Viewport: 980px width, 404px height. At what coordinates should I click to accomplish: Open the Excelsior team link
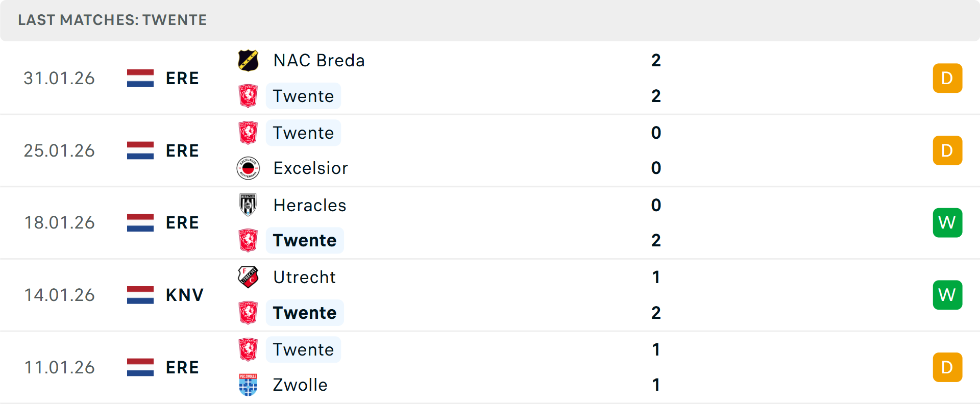[x=310, y=168]
